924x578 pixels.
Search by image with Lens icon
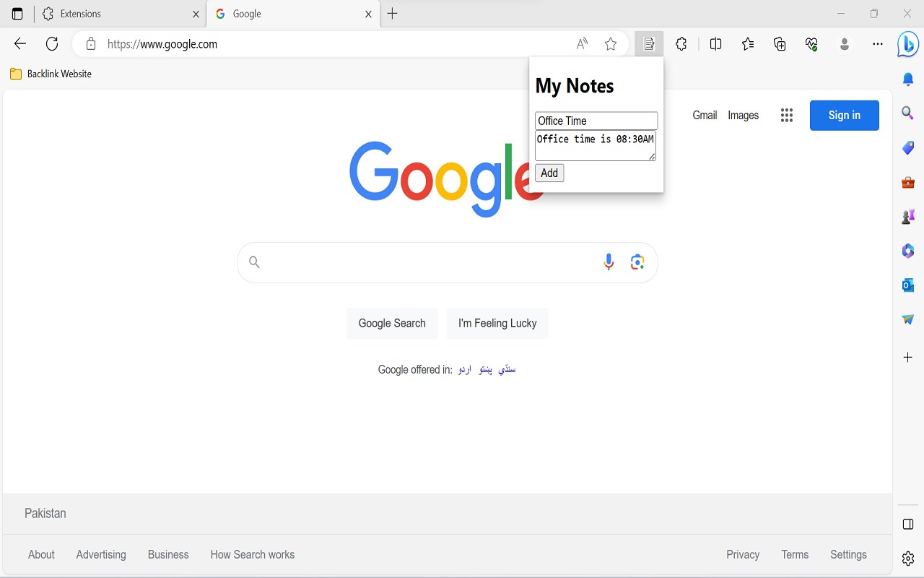(x=637, y=262)
